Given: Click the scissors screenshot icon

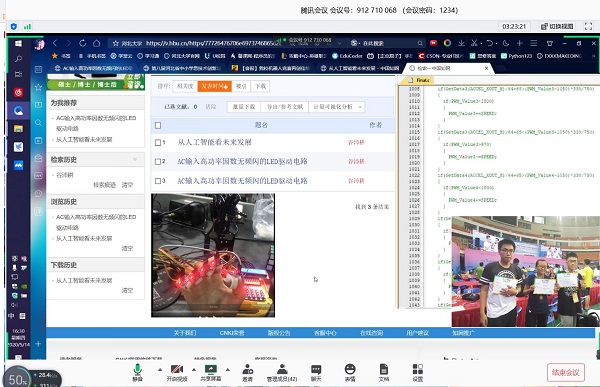Looking at the screenshot, I should pyautogui.click(x=474, y=43).
